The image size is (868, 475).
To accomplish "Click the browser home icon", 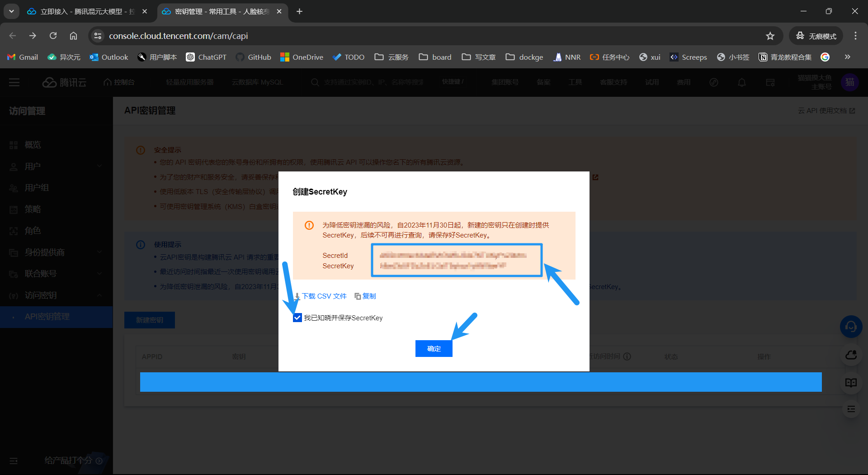I will (73, 36).
